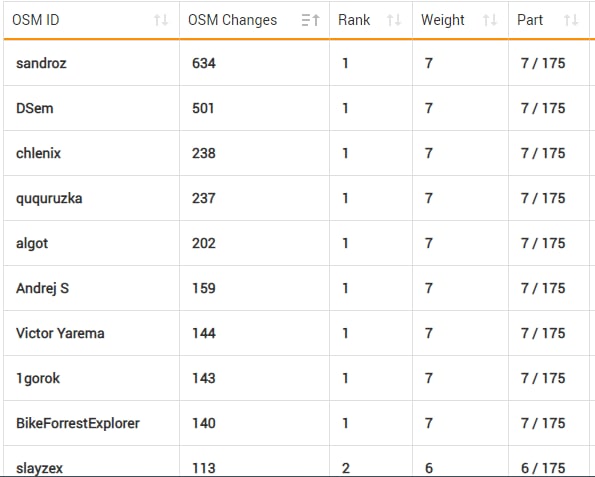The height and width of the screenshot is (477, 595).
Task: Click OSM Changes sort-ascending icon
Action: click(x=310, y=20)
